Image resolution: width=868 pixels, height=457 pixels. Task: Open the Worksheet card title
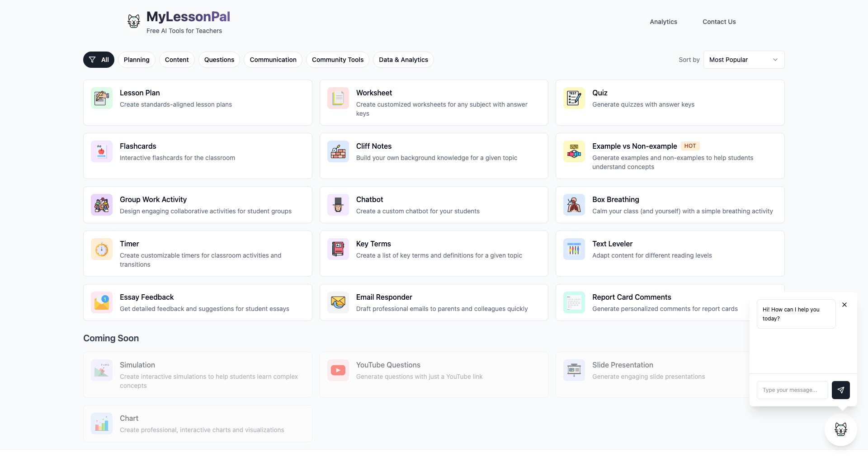[374, 93]
